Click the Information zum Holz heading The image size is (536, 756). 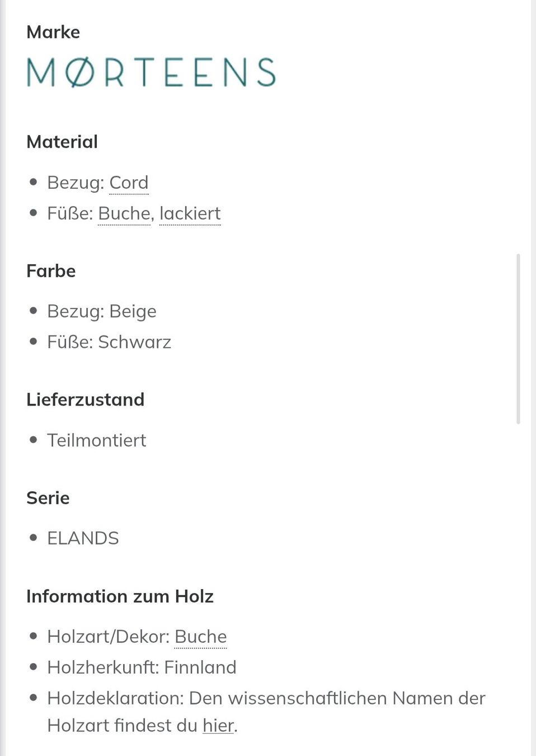[120, 596]
